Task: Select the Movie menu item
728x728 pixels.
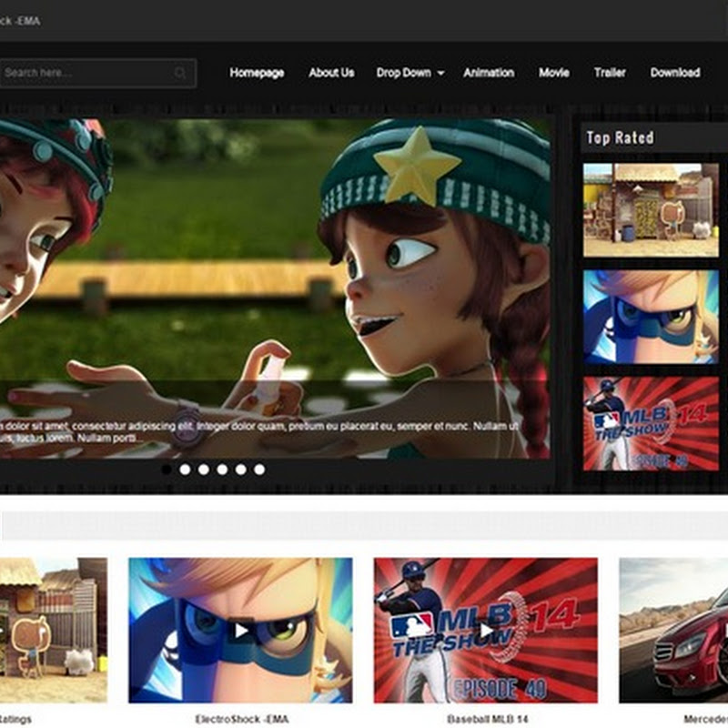Action: coord(554,73)
